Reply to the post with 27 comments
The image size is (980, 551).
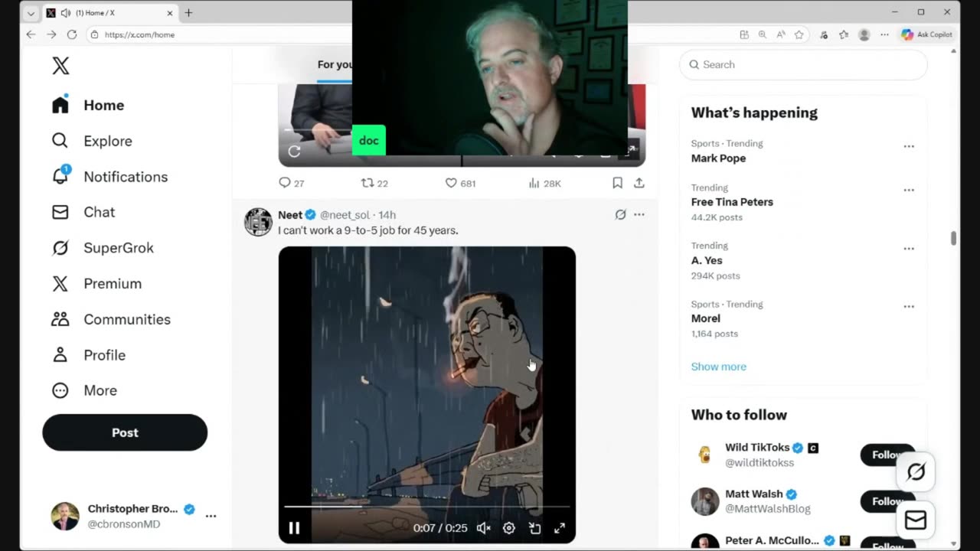point(292,183)
